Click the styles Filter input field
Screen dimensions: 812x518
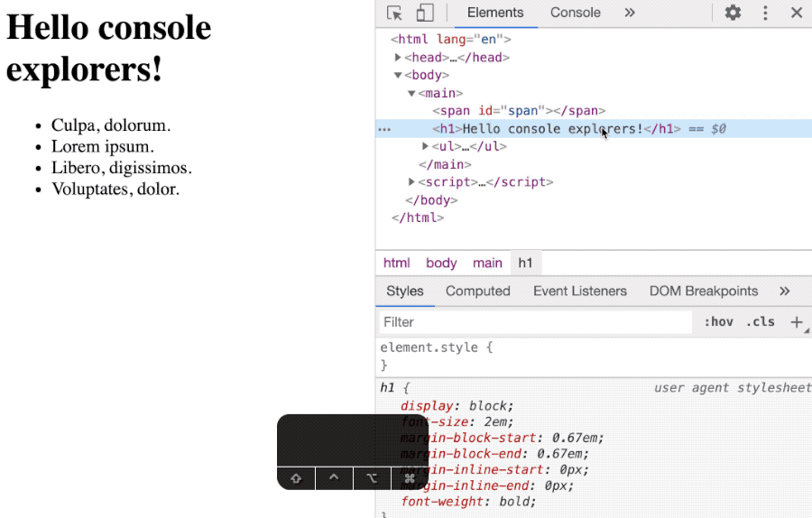point(532,322)
